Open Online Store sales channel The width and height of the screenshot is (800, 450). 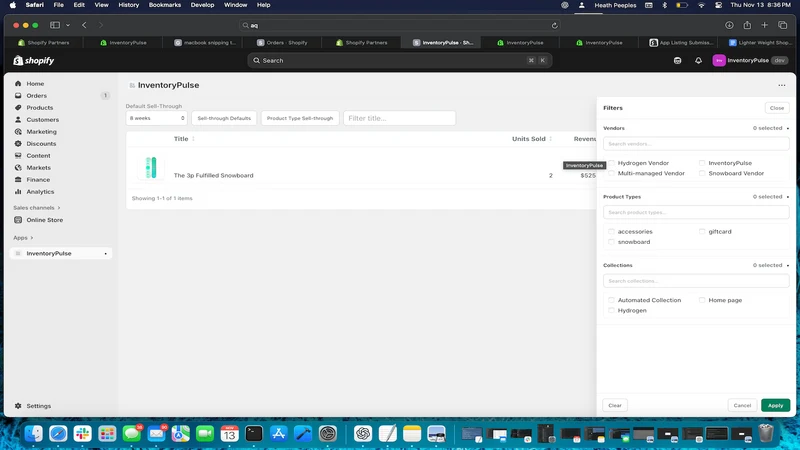44,220
